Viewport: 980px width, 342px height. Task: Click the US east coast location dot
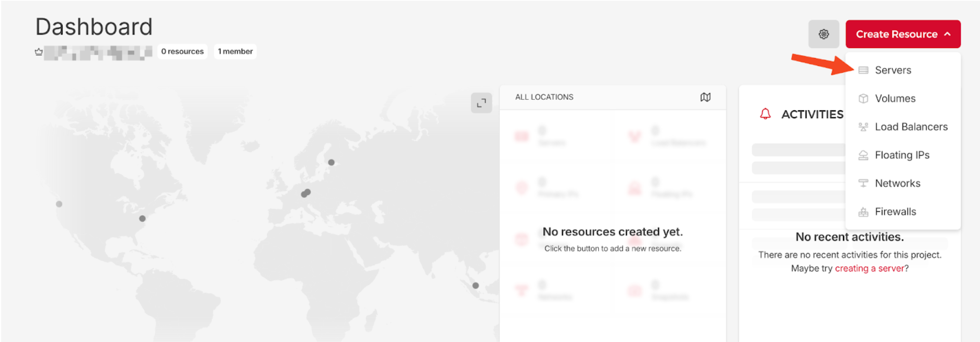tap(142, 219)
